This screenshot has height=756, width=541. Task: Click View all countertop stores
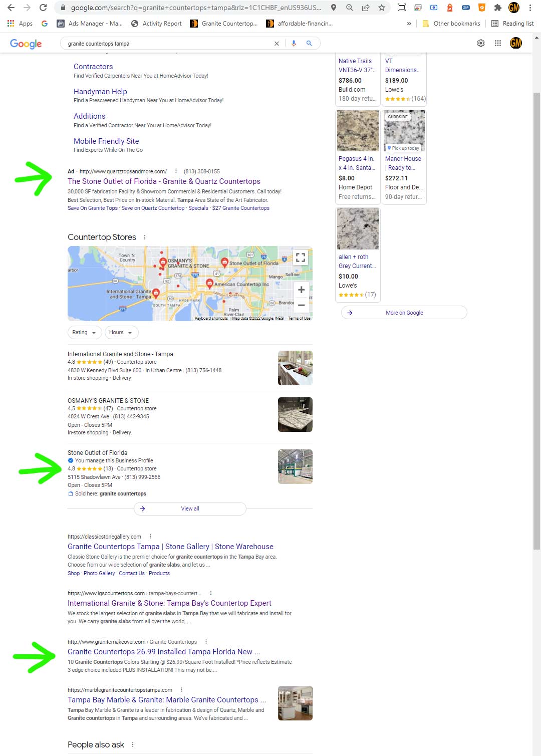190,509
